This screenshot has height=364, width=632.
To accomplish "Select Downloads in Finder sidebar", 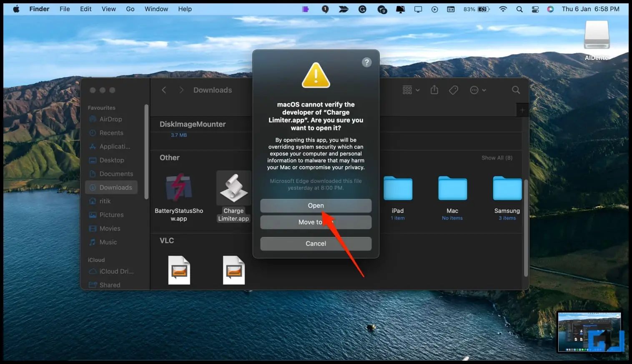I will click(x=111, y=187).
